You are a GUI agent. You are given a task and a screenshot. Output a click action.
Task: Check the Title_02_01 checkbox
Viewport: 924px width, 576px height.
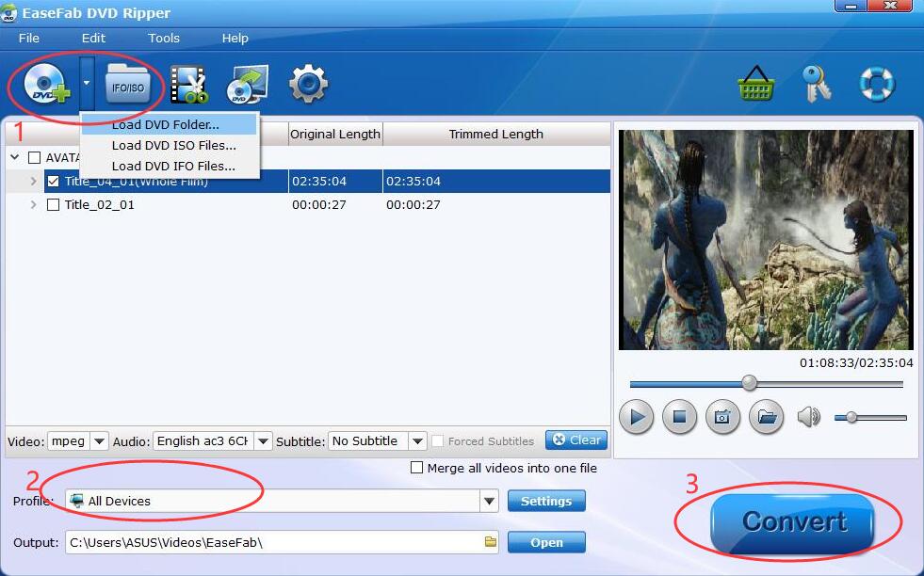[53, 205]
